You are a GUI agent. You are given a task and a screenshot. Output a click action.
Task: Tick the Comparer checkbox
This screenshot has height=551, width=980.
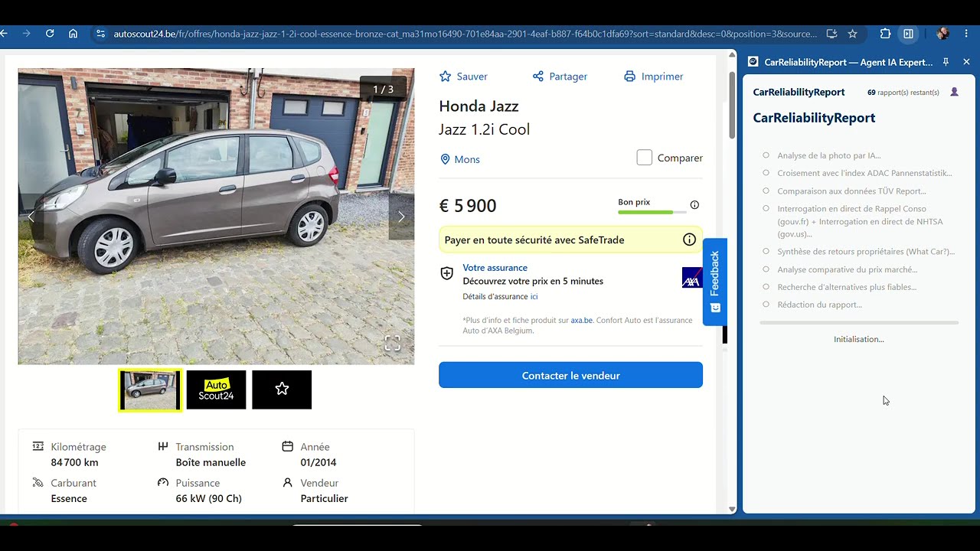(x=645, y=158)
